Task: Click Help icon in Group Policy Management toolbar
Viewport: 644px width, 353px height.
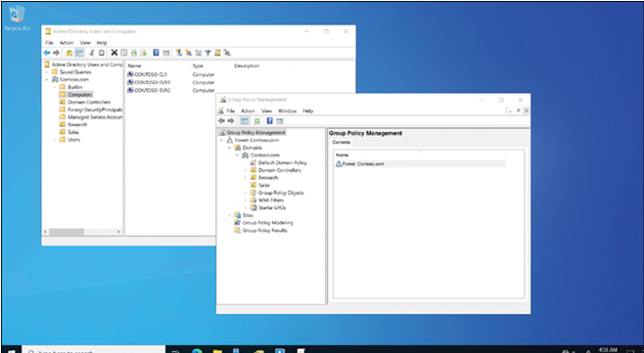Action: [x=270, y=120]
